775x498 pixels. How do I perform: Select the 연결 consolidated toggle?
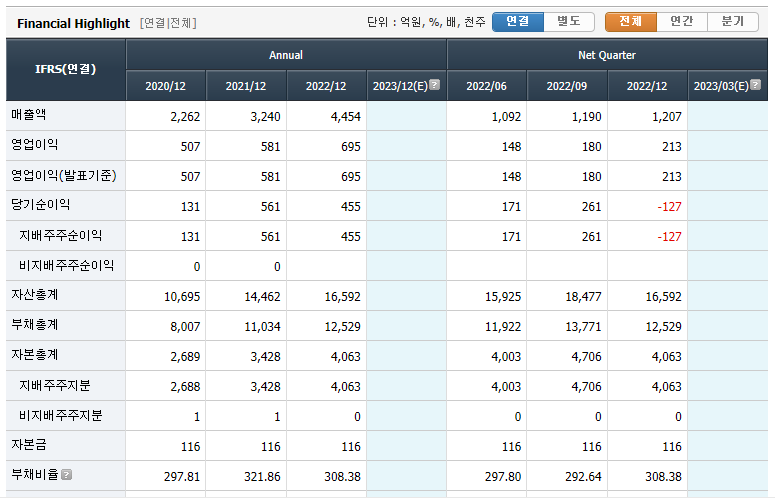[x=518, y=21]
